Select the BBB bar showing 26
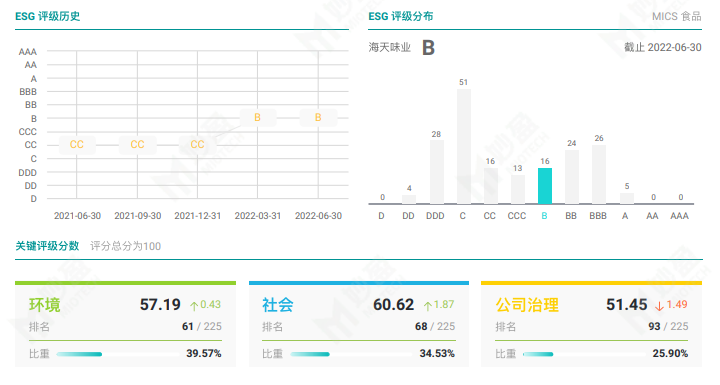The height and width of the screenshot is (385, 720). pyautogui.click(x=599, y=174)
